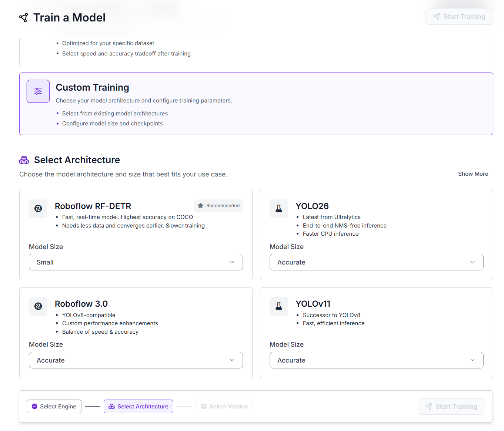The width and height of the screenshot is (504, 431).
Task: Click the Show More link
Action: [473, 174]
